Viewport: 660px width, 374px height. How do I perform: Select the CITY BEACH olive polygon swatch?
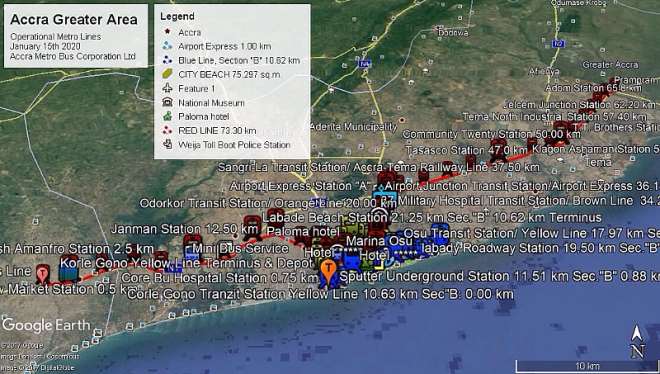pyautogui.click(x=167, y=74)
